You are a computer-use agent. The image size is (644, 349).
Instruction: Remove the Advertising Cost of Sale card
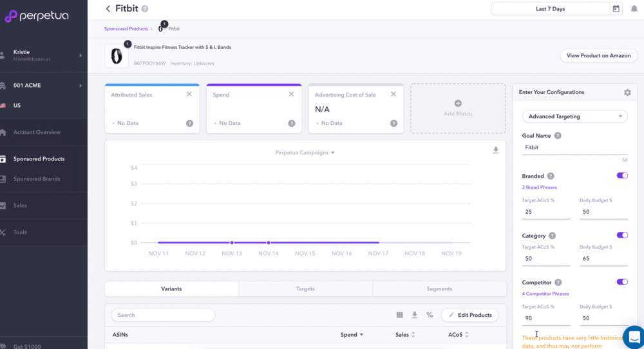coord(393,94)
